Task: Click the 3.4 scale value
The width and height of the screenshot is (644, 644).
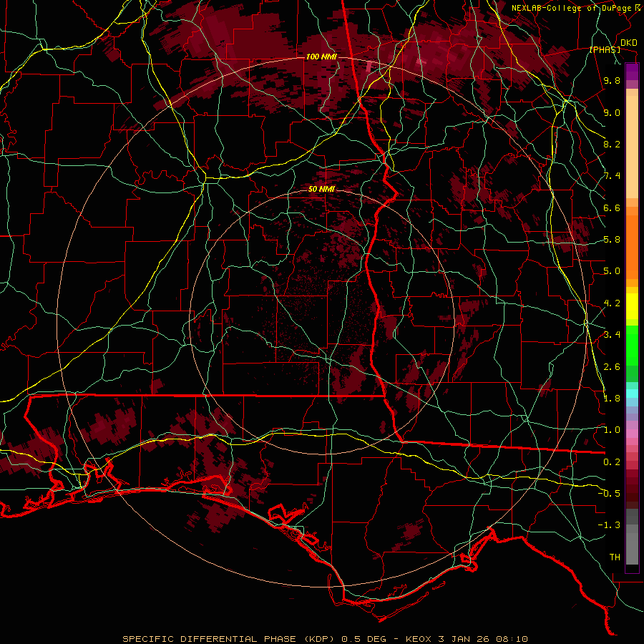Action: 612,335
